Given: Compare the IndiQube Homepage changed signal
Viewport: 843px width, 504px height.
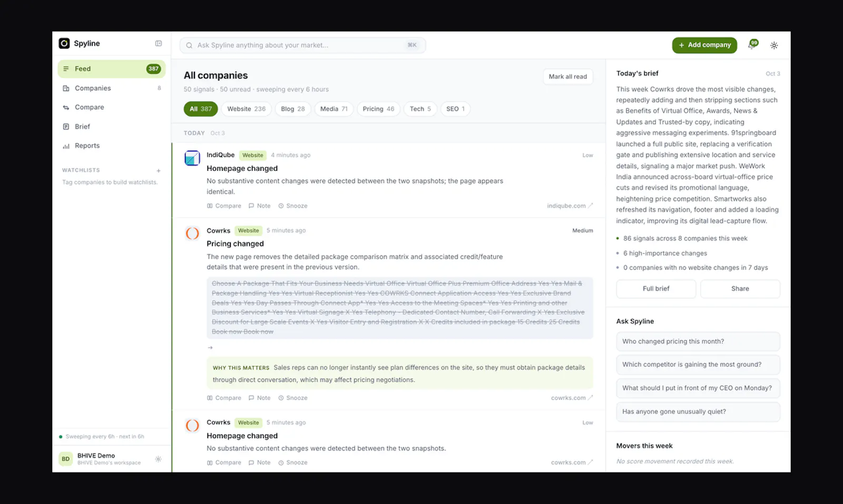Looking at the screenshot, I should click(224, 206).
